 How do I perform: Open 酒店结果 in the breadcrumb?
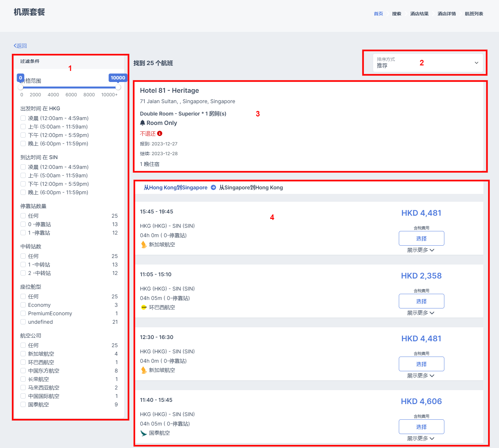(x=419, y=14)
